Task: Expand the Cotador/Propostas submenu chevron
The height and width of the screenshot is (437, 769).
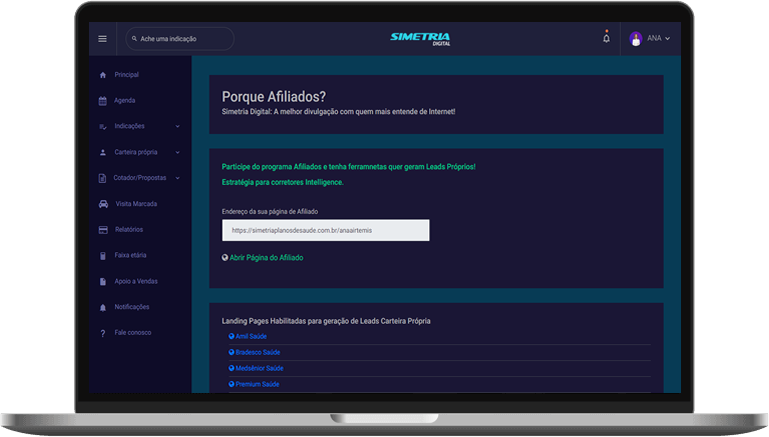Action: [178, 178]
